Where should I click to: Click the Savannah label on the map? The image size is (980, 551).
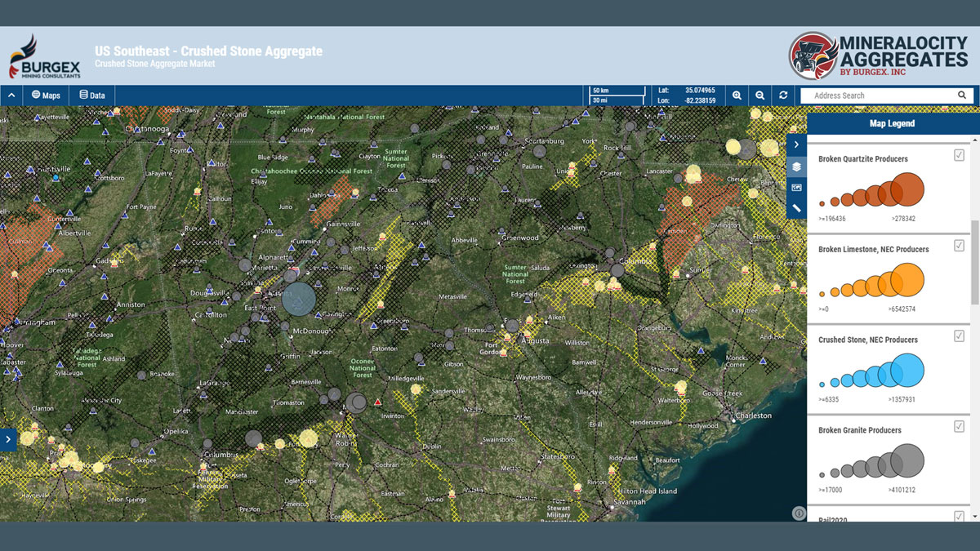tap(630, 502)
